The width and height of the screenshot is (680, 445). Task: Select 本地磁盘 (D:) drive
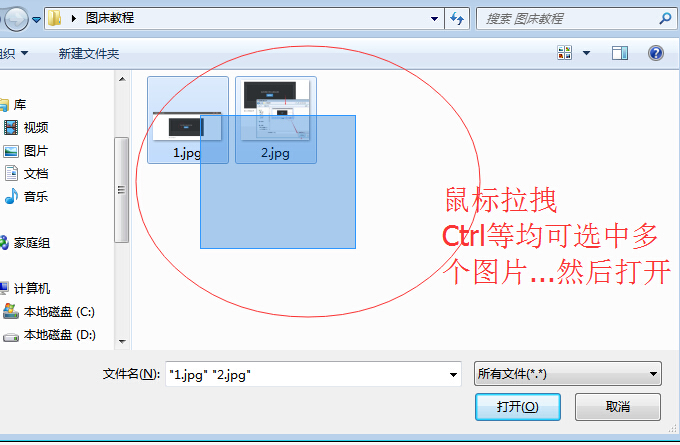(x=49, y=335)
